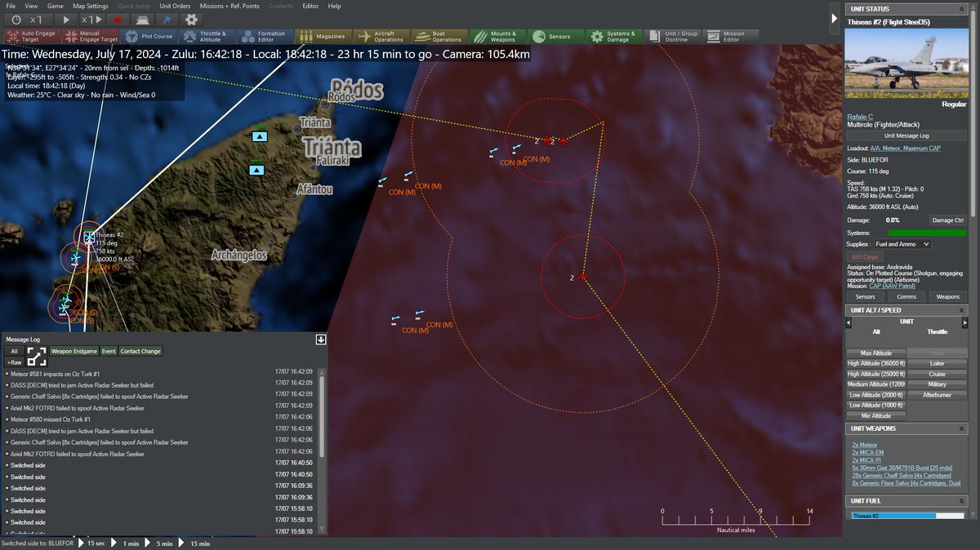
Task: Open Systems & Damage
Action: click(613, 37)
